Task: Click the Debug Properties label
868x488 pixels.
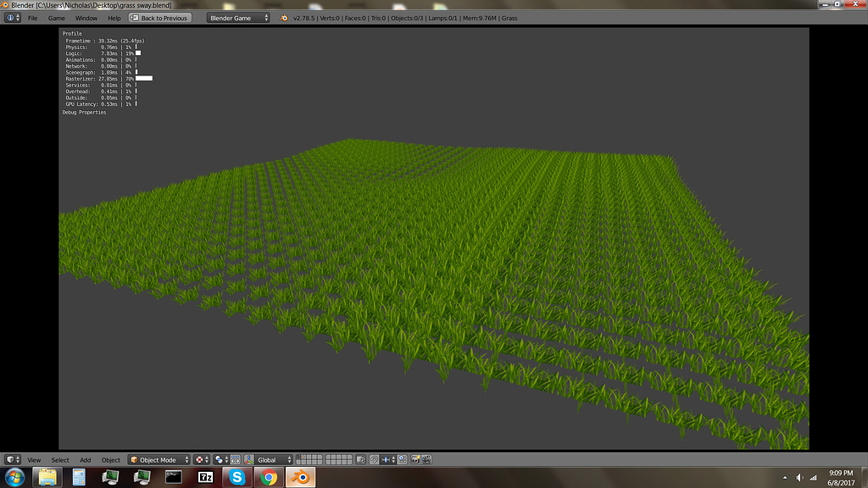Action: pyautogui.click(x=84, y=113)
